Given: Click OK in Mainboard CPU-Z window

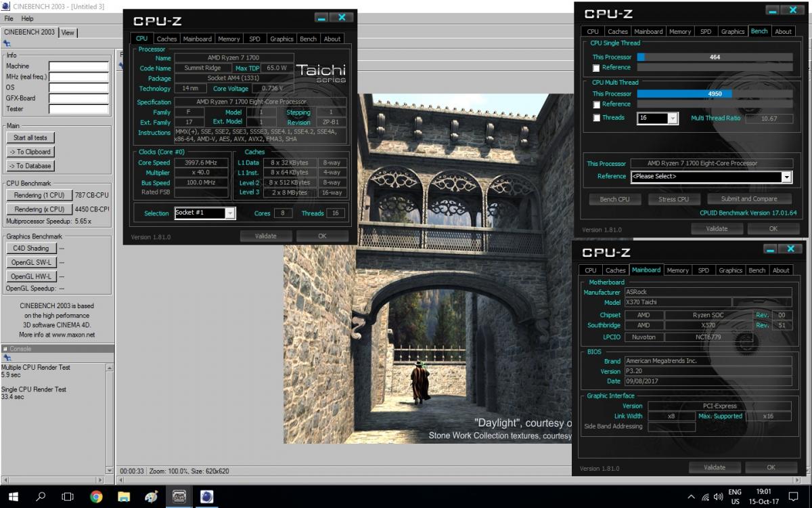Looking at the screenshot, I should tap(771, 467).
